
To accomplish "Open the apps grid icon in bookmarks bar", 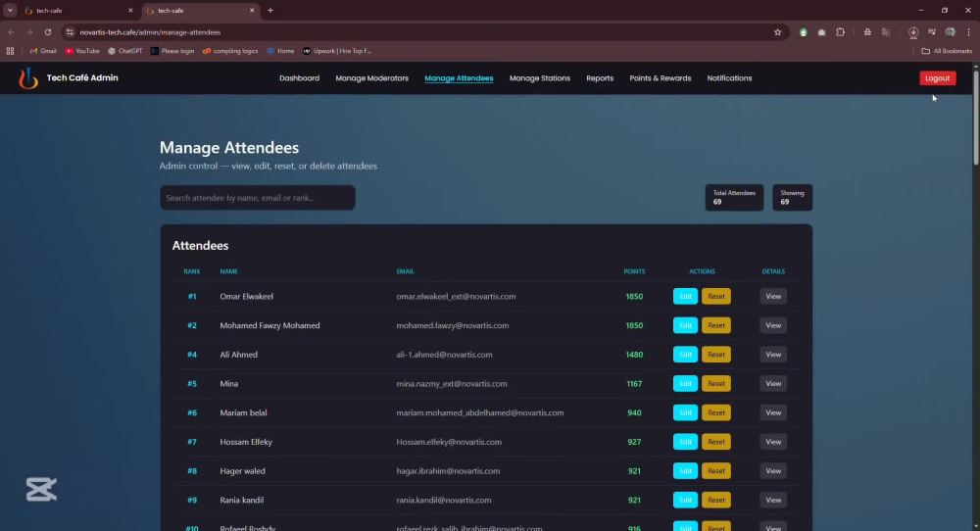I will (10, 51).
